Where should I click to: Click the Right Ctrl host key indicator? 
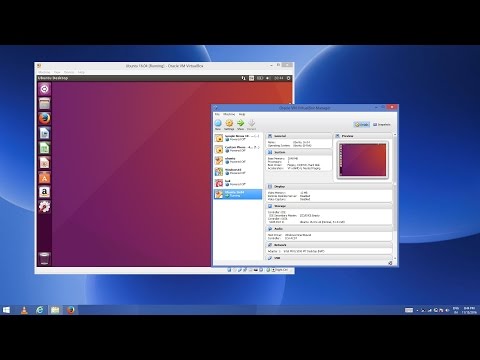tap(280, 270)
